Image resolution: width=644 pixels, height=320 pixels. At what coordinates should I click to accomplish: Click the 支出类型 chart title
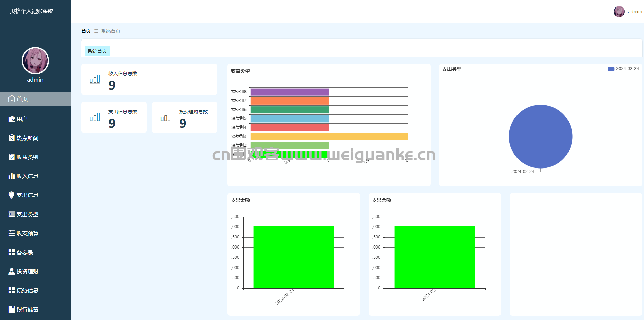pos(452,69)
